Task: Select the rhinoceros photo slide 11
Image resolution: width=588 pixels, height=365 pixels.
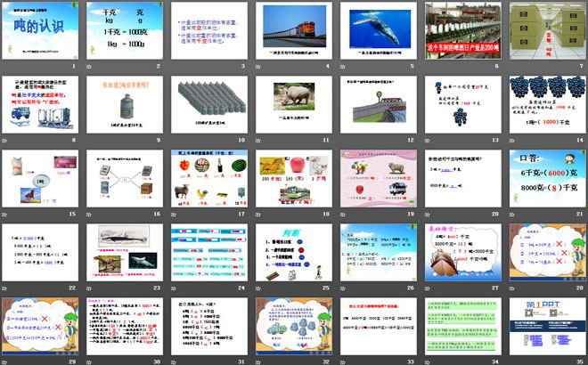Action: 290,105
